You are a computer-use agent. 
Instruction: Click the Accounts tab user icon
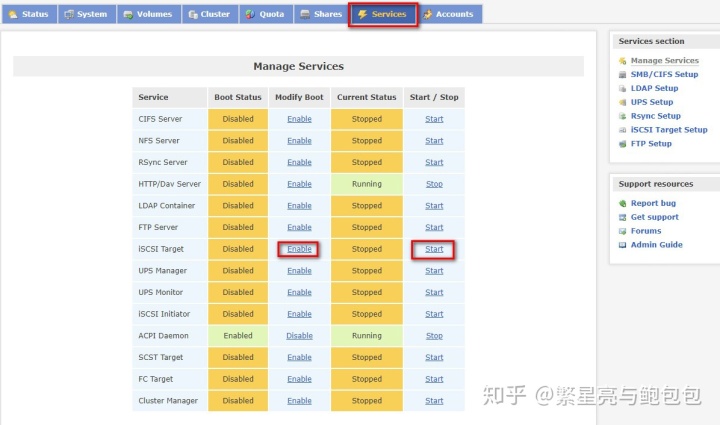(428, 14)
